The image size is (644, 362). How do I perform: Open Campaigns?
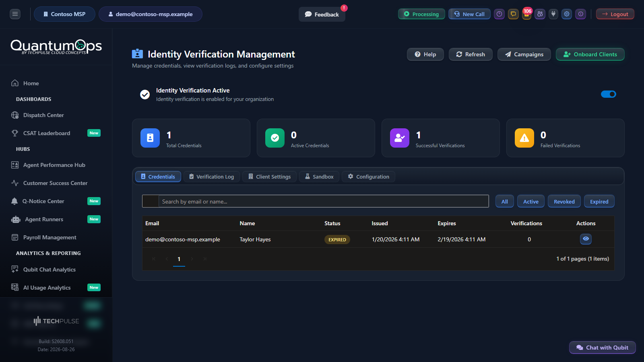(524, 54)
